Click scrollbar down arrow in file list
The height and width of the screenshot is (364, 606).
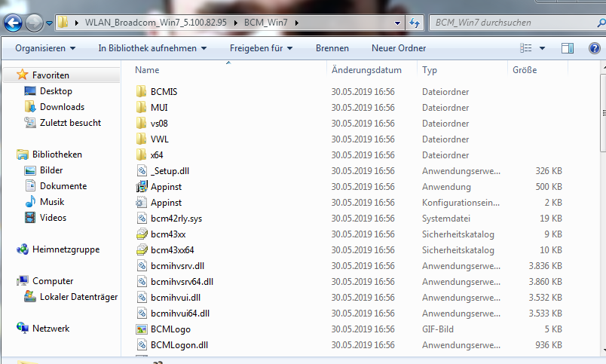pos(604,351)
